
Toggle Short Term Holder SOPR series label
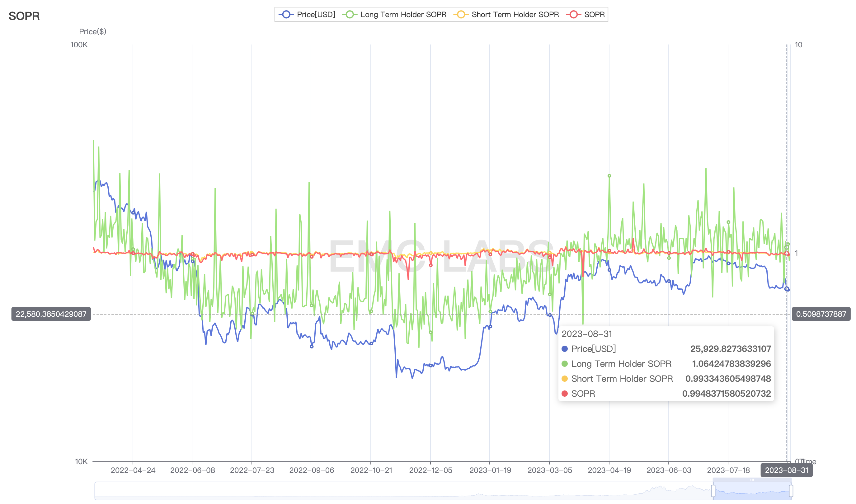tap(515, 15)
